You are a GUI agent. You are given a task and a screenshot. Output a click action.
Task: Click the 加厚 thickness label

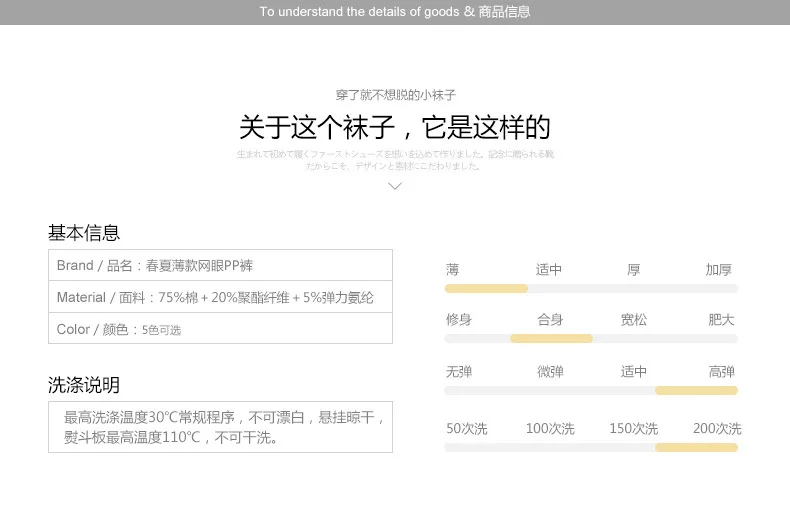(718, 270)
